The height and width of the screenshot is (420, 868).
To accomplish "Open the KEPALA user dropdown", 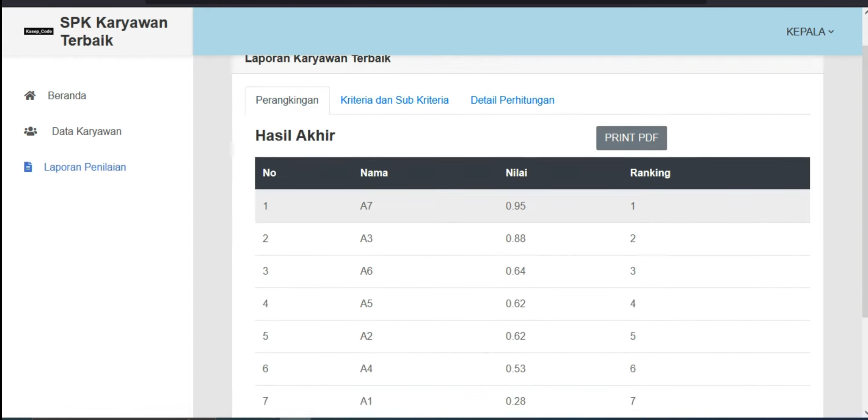I will (810, 32).
